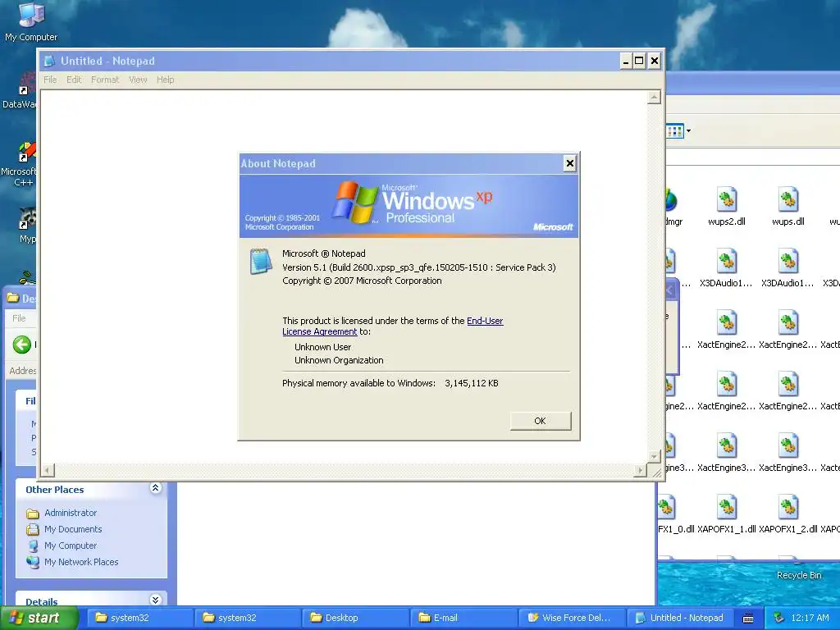Image resolution: width=840 pixels, height=630 pixels.
Task: Select the XAPOFX1_2.dll file icon
Action: tap(788, 509)
